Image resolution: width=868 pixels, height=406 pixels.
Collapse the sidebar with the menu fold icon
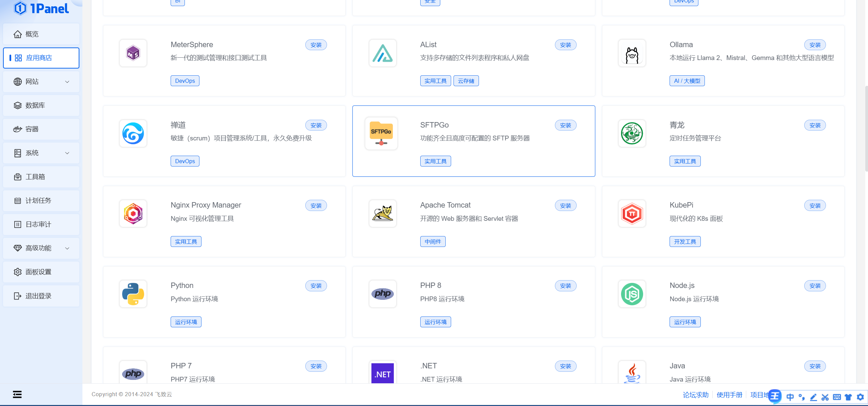coord(17,394)
